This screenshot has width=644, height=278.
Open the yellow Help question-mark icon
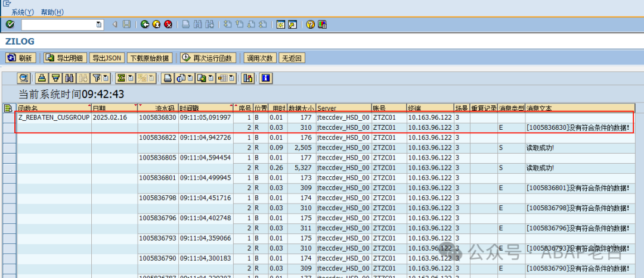[x=311, y=24]
